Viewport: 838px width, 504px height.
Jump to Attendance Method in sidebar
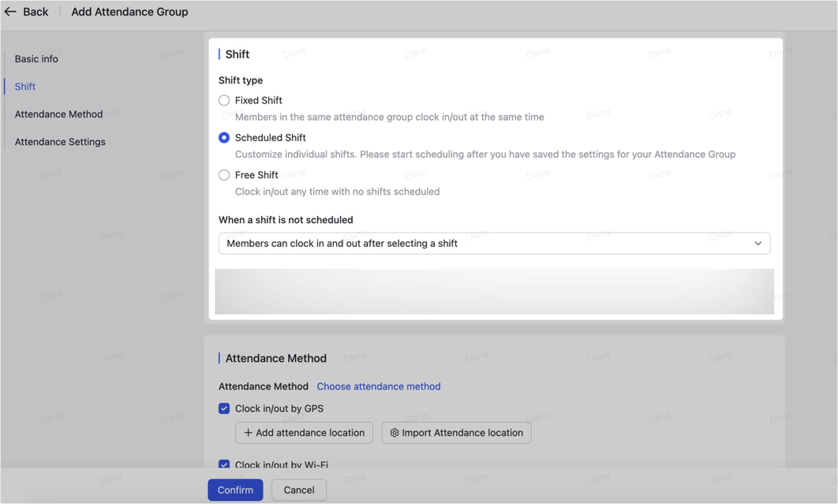pyautogui.click(x=59, y=114)
